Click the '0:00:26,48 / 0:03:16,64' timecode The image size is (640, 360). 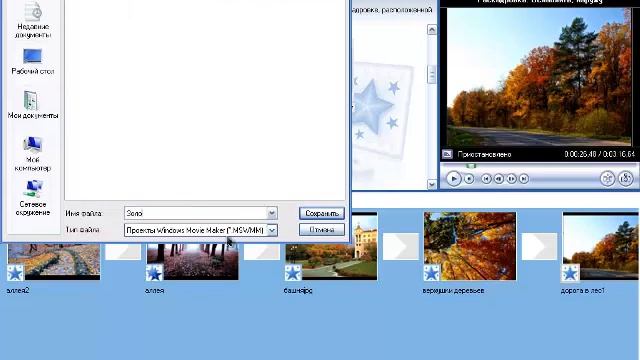click(600, 154)
